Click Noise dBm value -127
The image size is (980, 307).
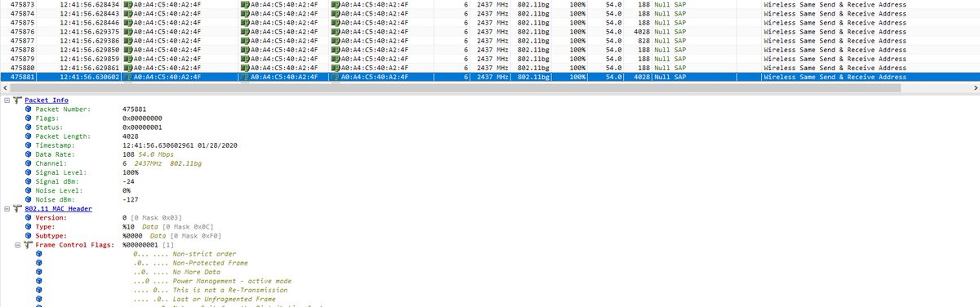pos(130,199)
